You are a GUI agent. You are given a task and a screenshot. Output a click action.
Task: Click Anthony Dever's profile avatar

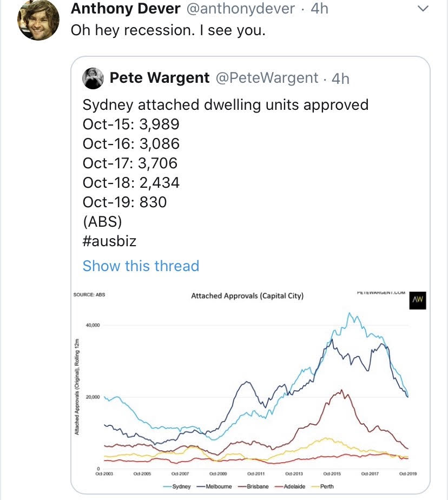point(38,21)
